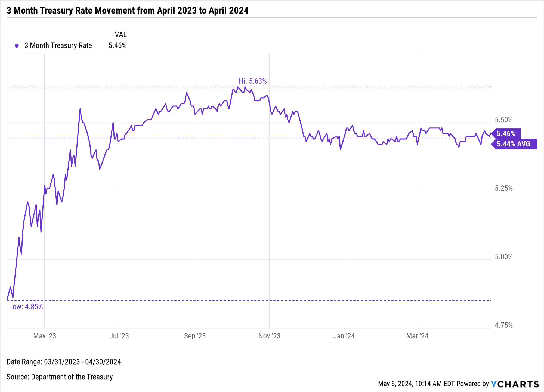The height and width of the screenshot is (392, 544).
Task: Click the 5.00% y-axis label
Action: 503,257
